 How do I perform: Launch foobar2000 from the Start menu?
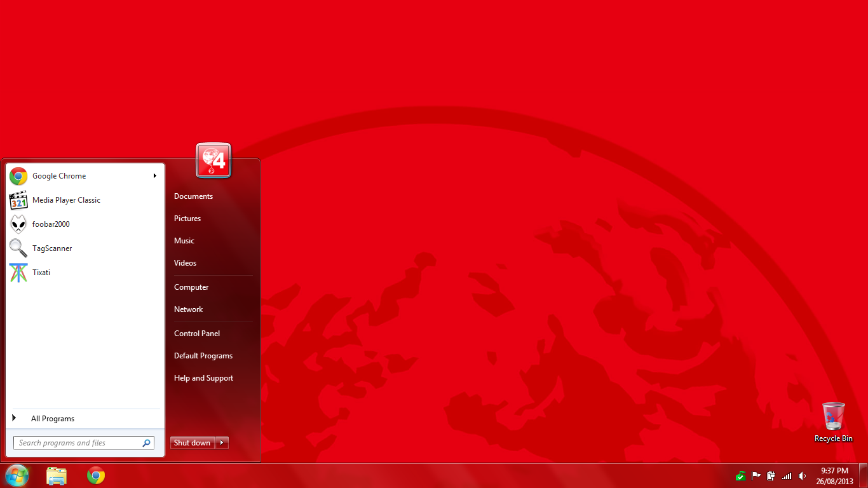pos(51,224)
